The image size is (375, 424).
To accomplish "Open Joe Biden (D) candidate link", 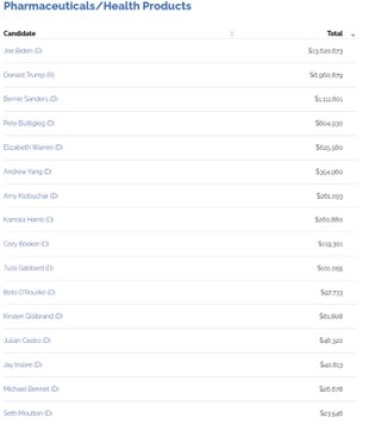I will coord(23,51).
